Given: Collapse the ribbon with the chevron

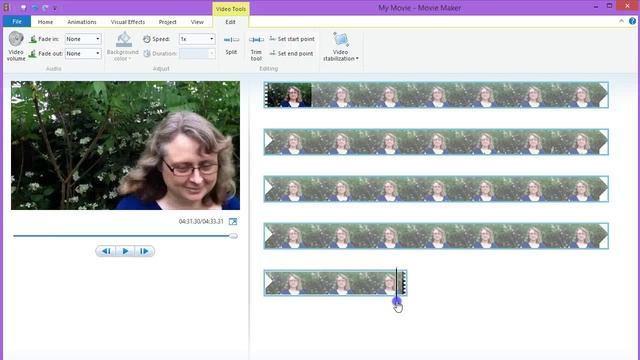Looking at the screenshot, I should click(x=621, y=21).
